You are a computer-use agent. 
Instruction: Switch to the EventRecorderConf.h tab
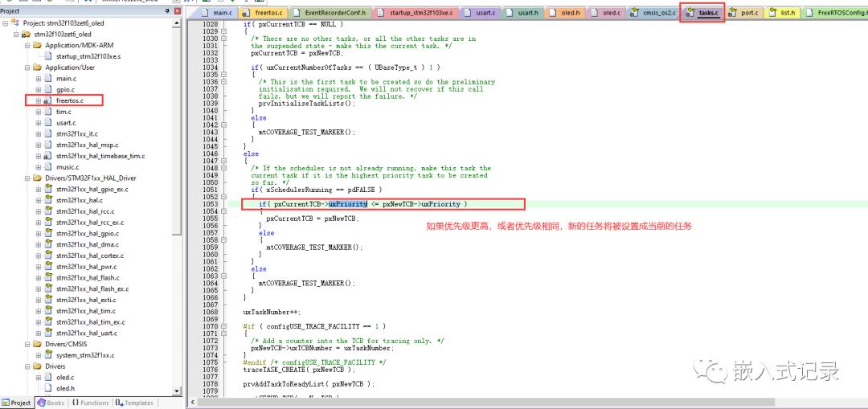tap(329, 12)
